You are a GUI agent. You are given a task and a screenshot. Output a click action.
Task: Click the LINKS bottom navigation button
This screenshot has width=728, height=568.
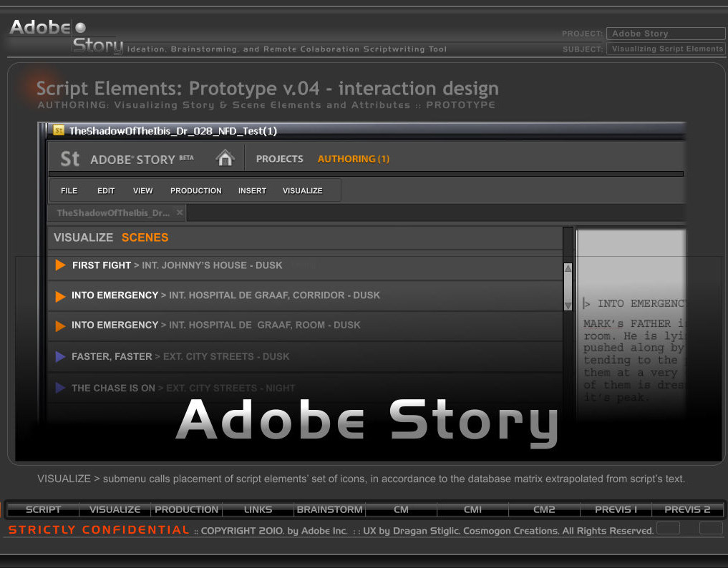[x=258, y=509]
